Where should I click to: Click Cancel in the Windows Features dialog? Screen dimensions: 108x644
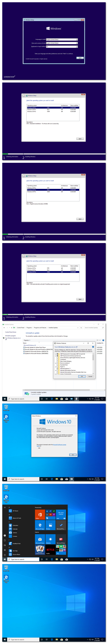[90, 376]
